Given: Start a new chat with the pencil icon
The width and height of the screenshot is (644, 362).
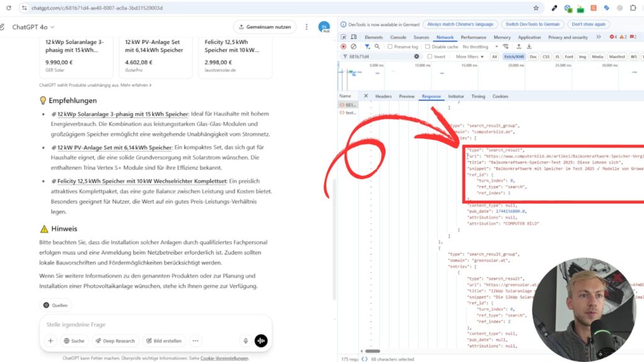Looking at the screenshot, I should click(2, 27).
